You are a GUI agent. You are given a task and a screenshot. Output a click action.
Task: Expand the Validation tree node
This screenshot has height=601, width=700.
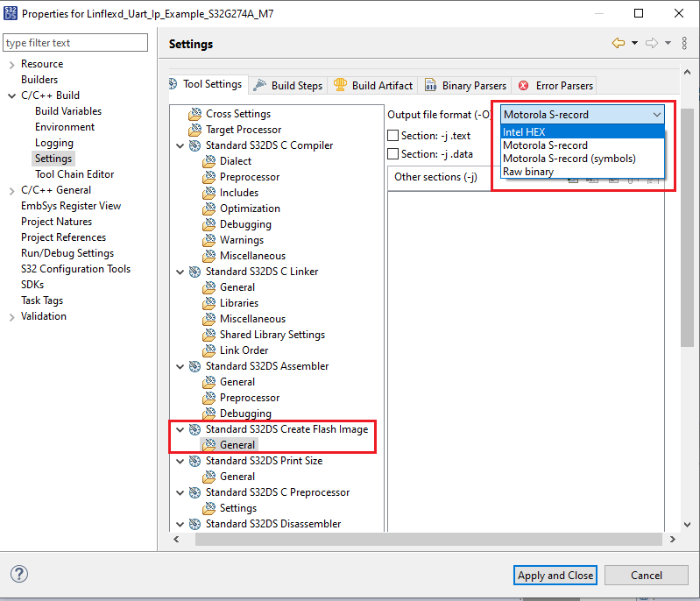(12, 317)
